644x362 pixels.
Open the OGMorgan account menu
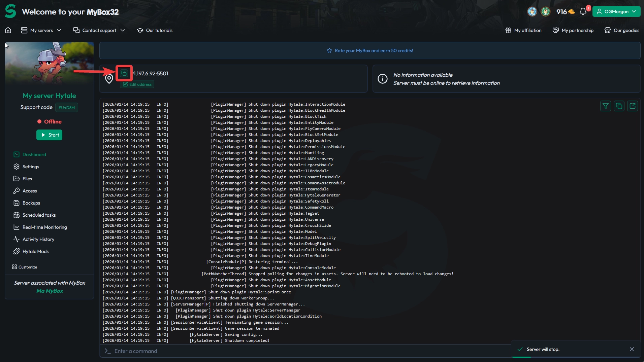[616, 11]
